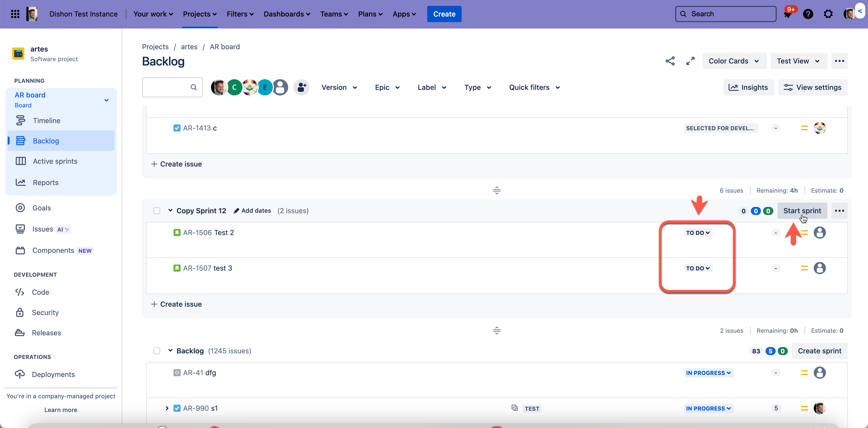Click the pencil icon for Add dates

(236, 211)
